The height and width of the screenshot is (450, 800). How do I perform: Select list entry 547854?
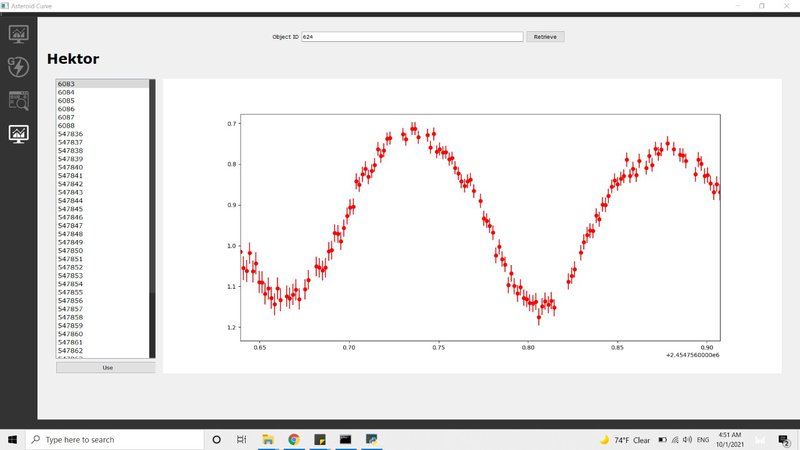(103, 284)
